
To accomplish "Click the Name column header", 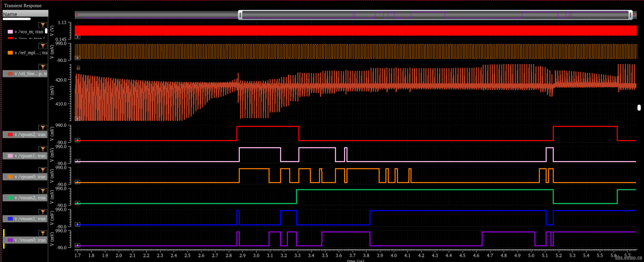I will (x=25, y=14).
